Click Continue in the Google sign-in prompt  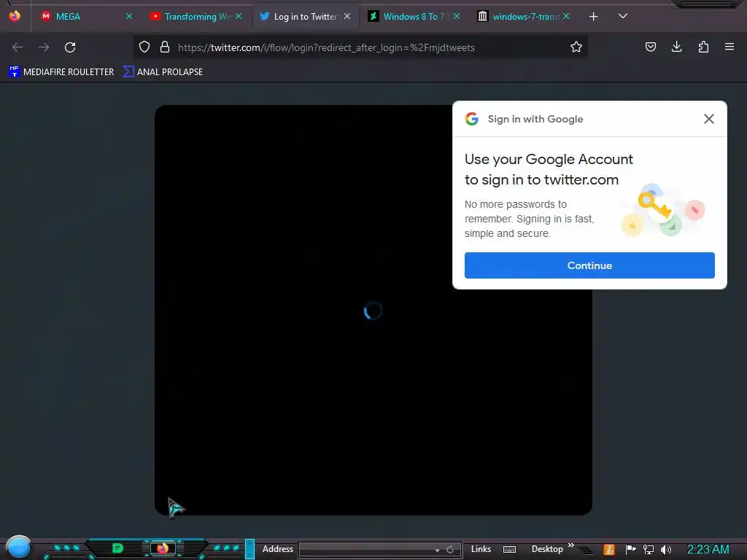pos(589,265)
